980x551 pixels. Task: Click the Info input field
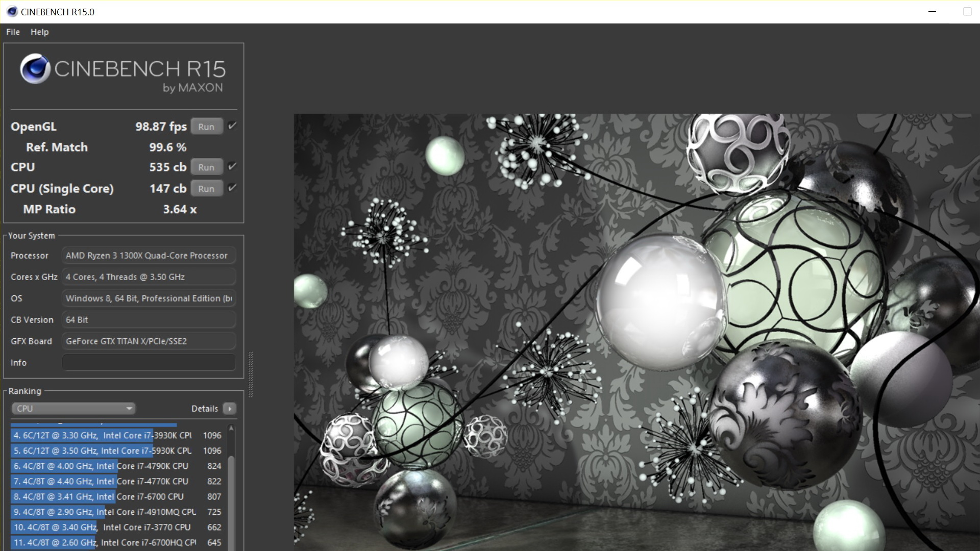[149, 362]
